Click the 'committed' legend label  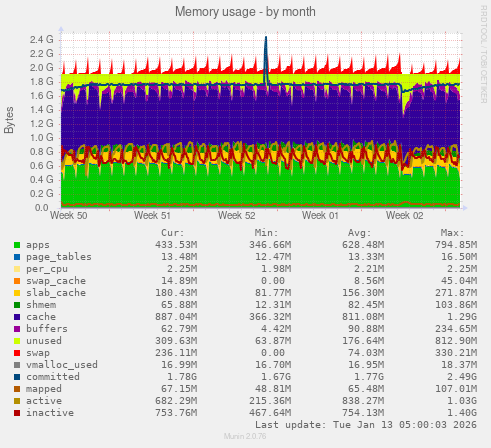[53, 377]
